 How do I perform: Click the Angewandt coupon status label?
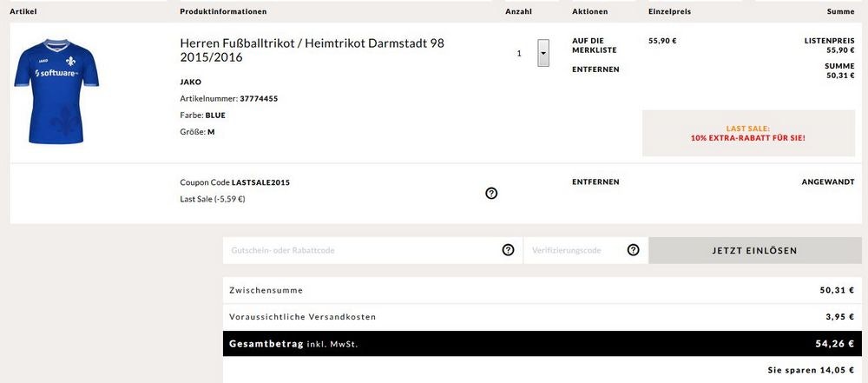pyautogui.click(x=827, y=182)
